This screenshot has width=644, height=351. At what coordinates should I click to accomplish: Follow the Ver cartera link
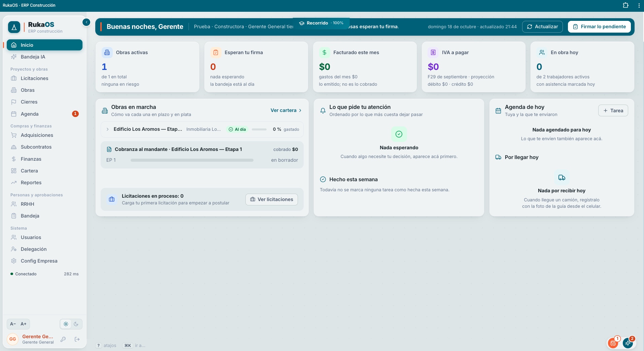[286, 110]
